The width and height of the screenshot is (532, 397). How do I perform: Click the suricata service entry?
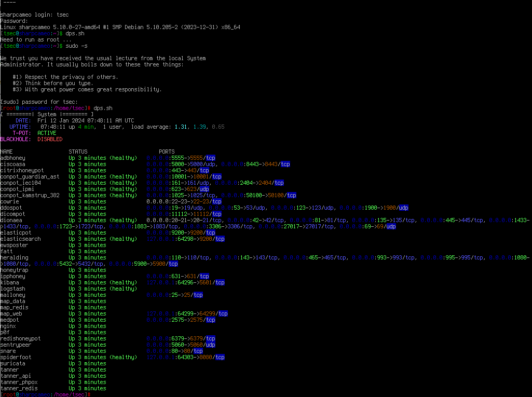(10, 363)
